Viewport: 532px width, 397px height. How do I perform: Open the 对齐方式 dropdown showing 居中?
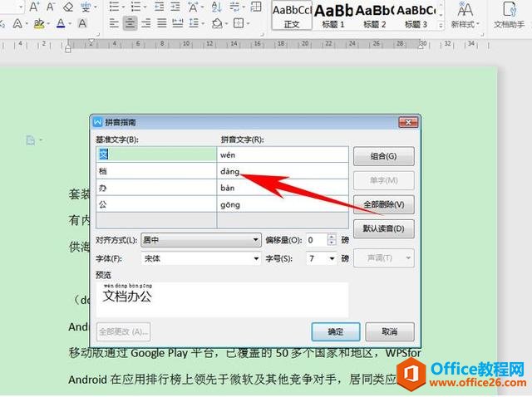click(x=201, y=240)
